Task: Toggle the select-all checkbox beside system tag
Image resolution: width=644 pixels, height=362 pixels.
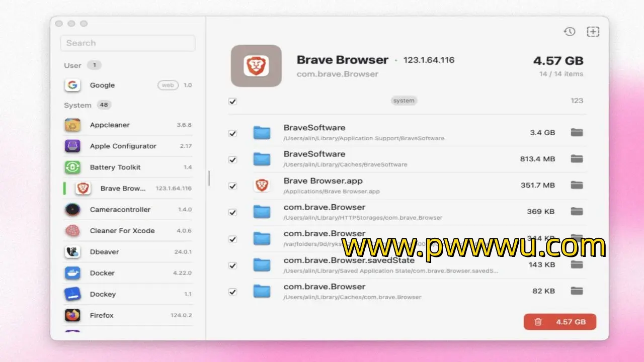Action: (x=232, y=101)
